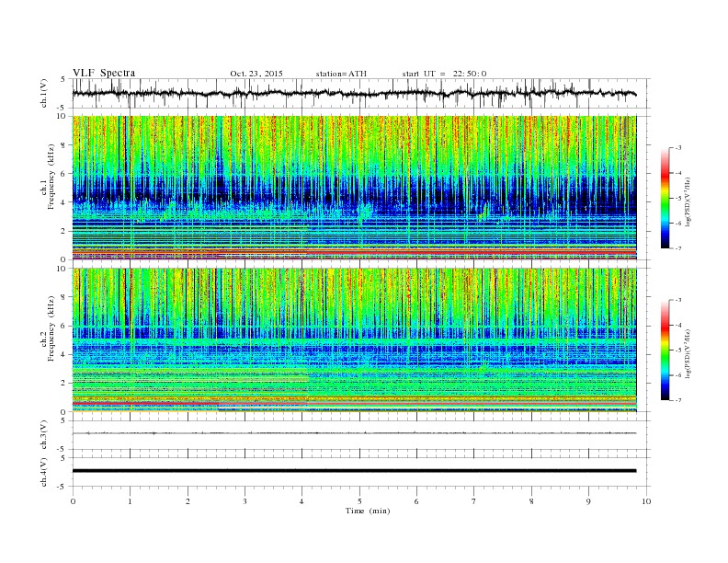Click the "station=ATH" header text
The image size is (728, 563).
click(x=341, y=74)
